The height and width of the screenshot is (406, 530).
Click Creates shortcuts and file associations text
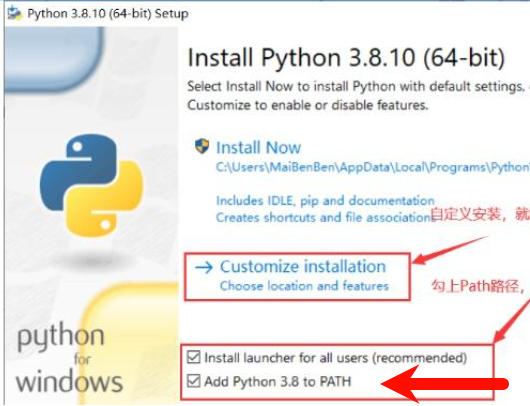(x=323, y=217)
